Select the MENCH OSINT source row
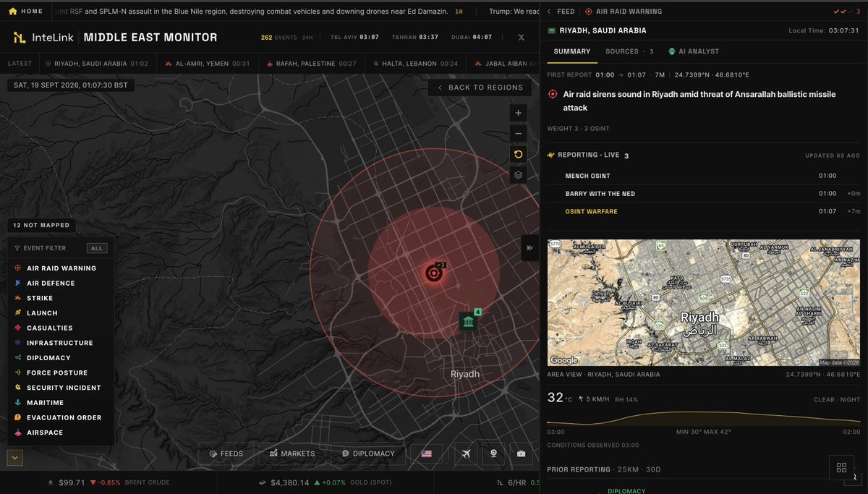The height and width of the screenshot is (494, 868). [705, 176]
